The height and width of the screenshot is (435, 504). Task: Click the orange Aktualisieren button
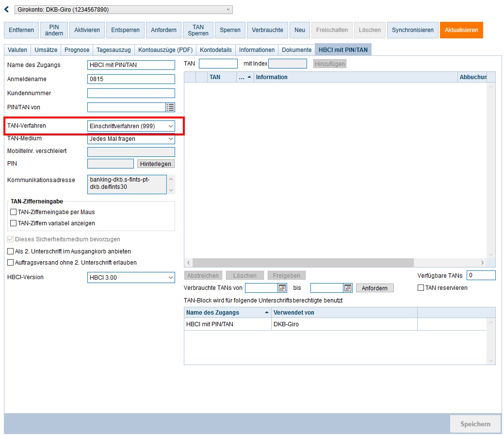coord(461,30)
